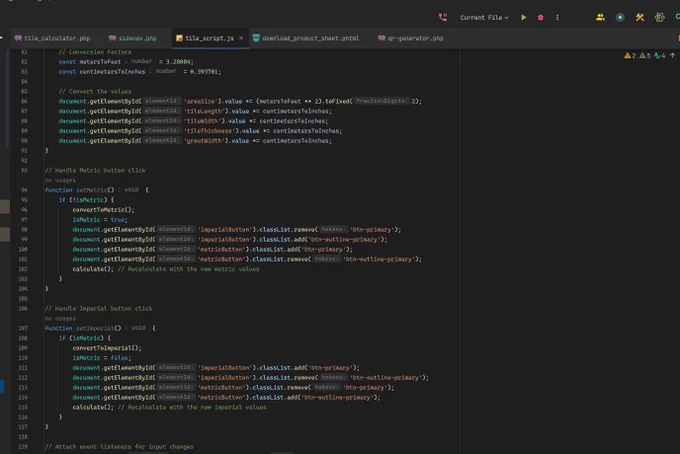Click gutter line number 94
Image resolution: width=680 pixels, height=454 pixels.
click(x=24, y=190)
